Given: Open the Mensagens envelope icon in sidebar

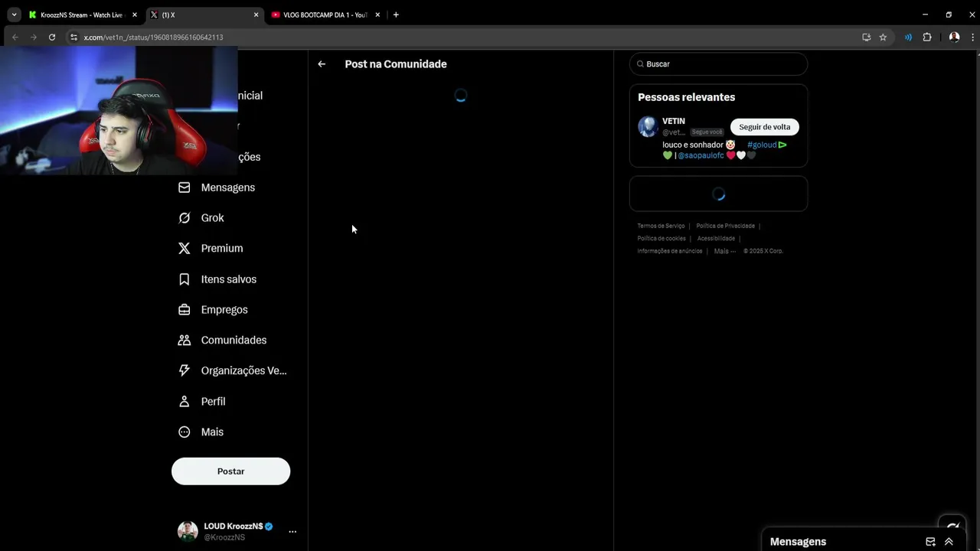Looking at the screenshot, I should (184, 187).
